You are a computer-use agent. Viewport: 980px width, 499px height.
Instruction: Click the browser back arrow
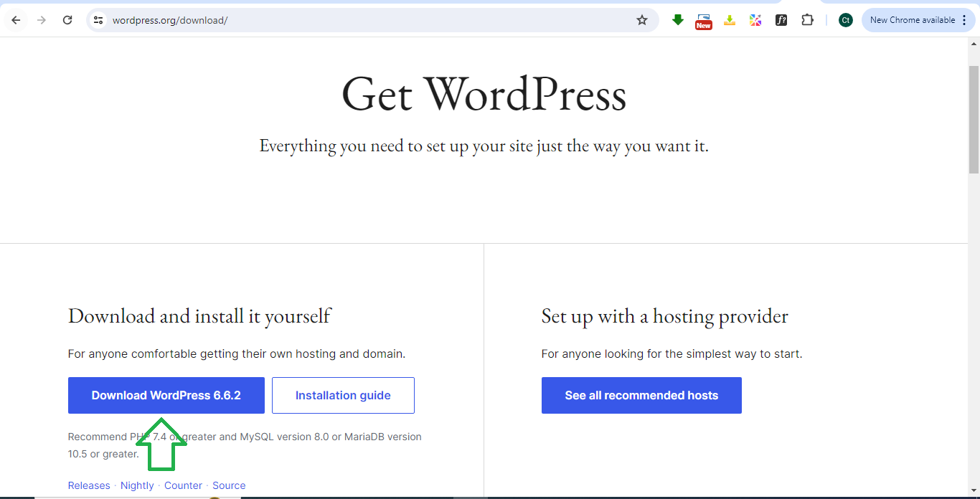16,20
